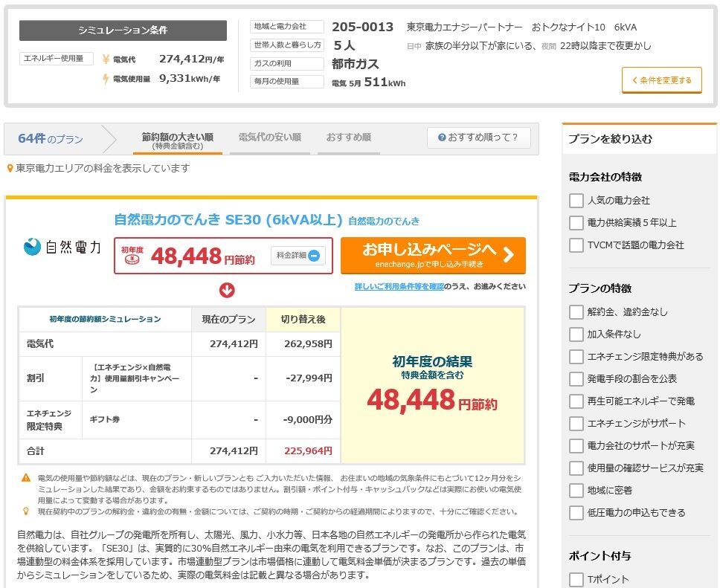This screenshot has height=588, width=720.
Task: Open 詳しいご利用条件等を確認 link
Action: [399, 286]
